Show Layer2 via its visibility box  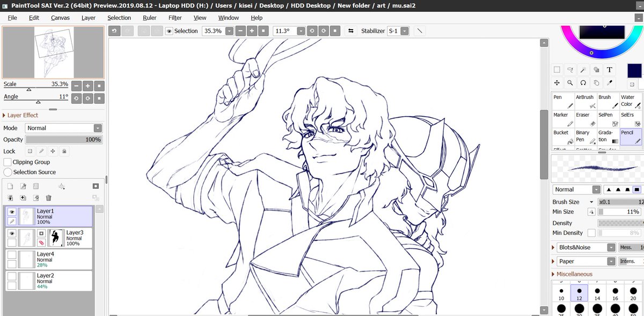[x=12, y=277]
